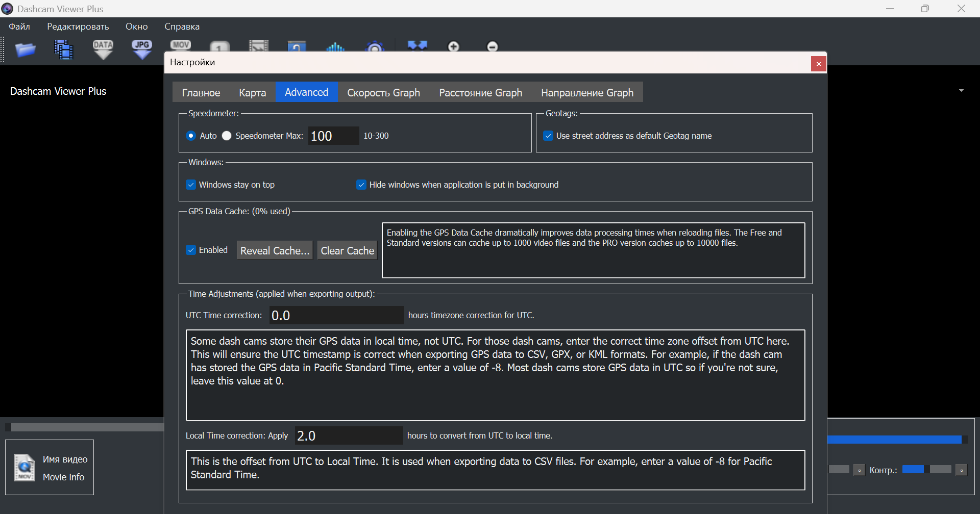980x514 pixels.
Task: Open the Скорость Graph tab
Action: [384, 92]
